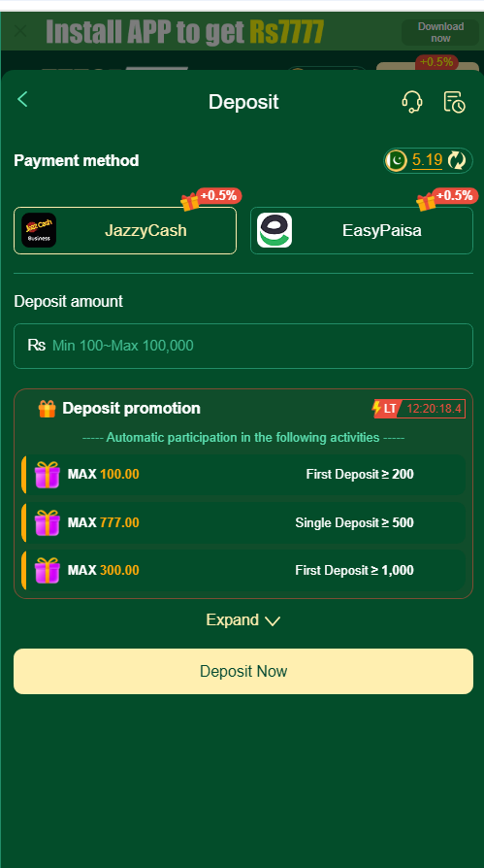Refresh the balance using the refresh icon
The width and height of the screenshot is (484, 868).
(457, 160)
